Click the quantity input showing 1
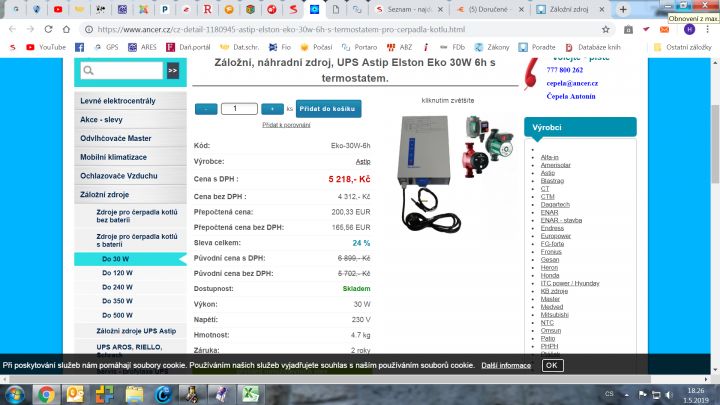This screenshot has width=720, height=405. click(x=239, y=109)
